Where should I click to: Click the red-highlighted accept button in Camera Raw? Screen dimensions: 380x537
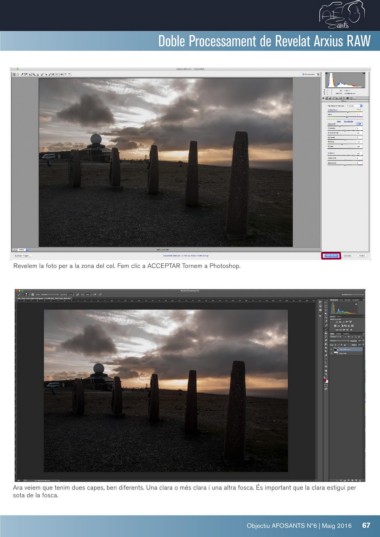point(331,255)
